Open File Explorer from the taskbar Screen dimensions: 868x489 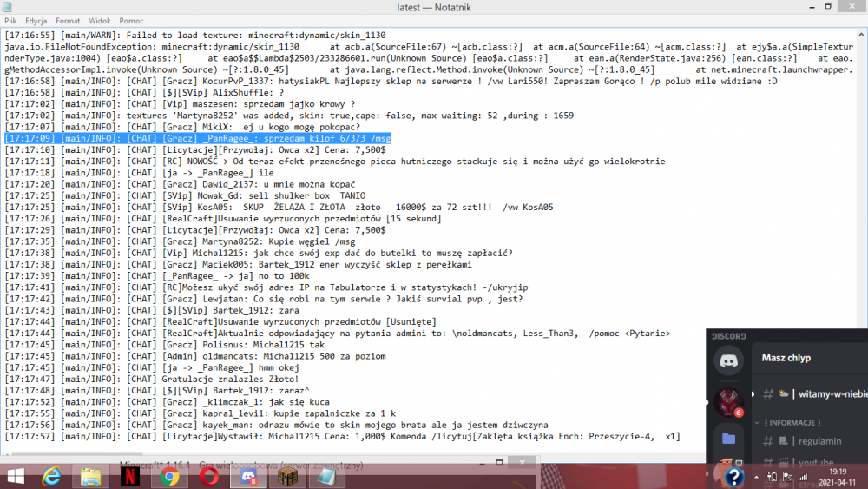coord(91,475)
